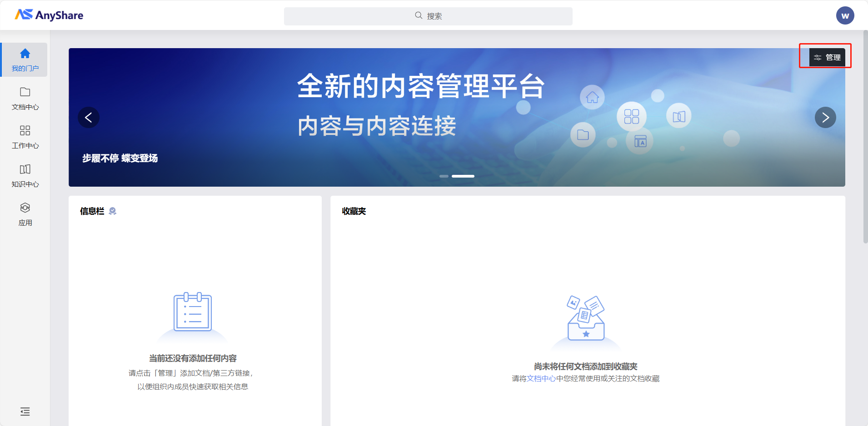Select the active second carousel indicator
The image size is (868, 426).
pyautogui.click(x=463, y=176)
